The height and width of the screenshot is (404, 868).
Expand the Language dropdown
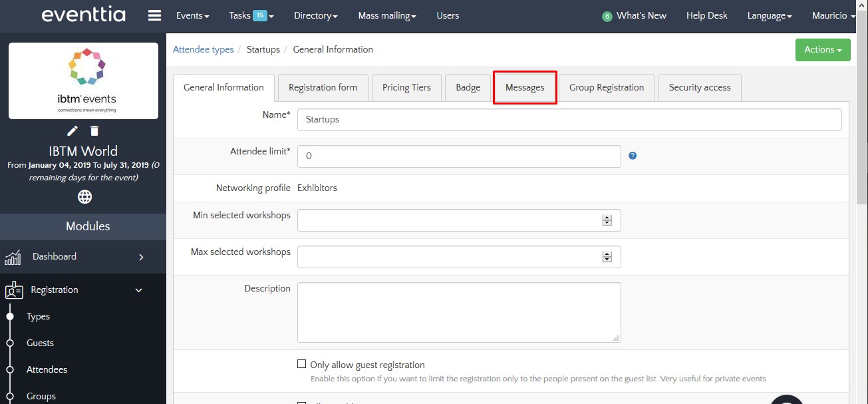(769, 15)
